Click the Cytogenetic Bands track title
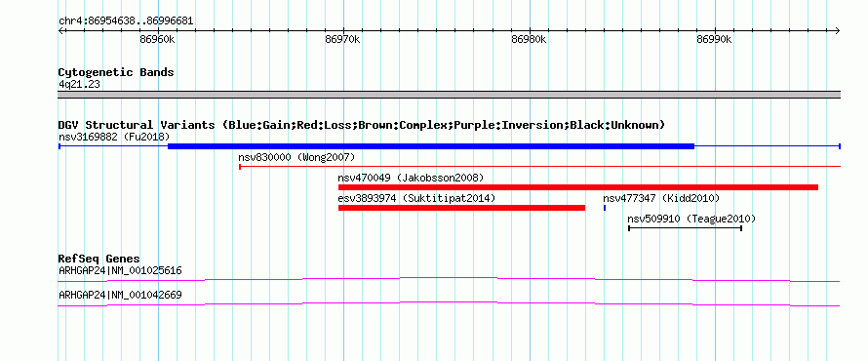The width and height of the screenshot is (868, 361). (116, 72)
